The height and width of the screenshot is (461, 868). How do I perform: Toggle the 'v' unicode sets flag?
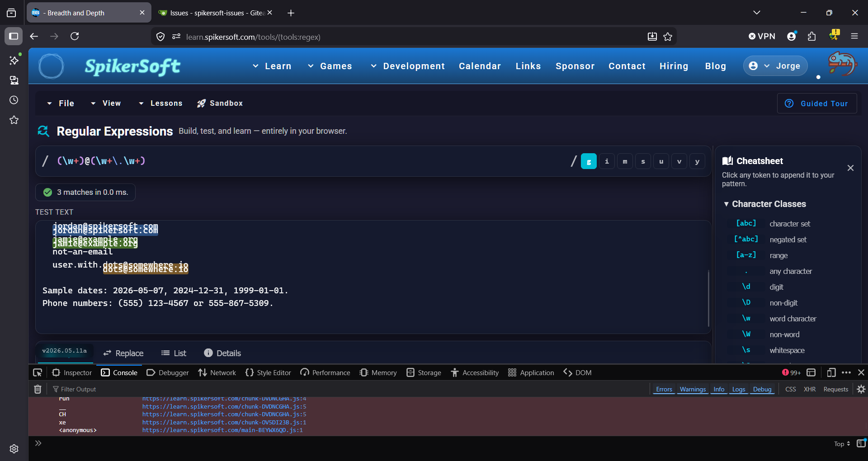(679, 161)
